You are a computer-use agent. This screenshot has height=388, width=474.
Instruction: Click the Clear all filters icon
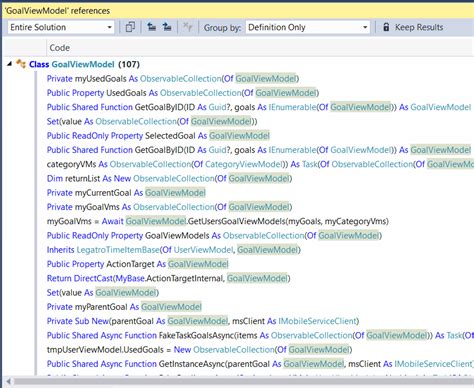[x=188, y=27]
